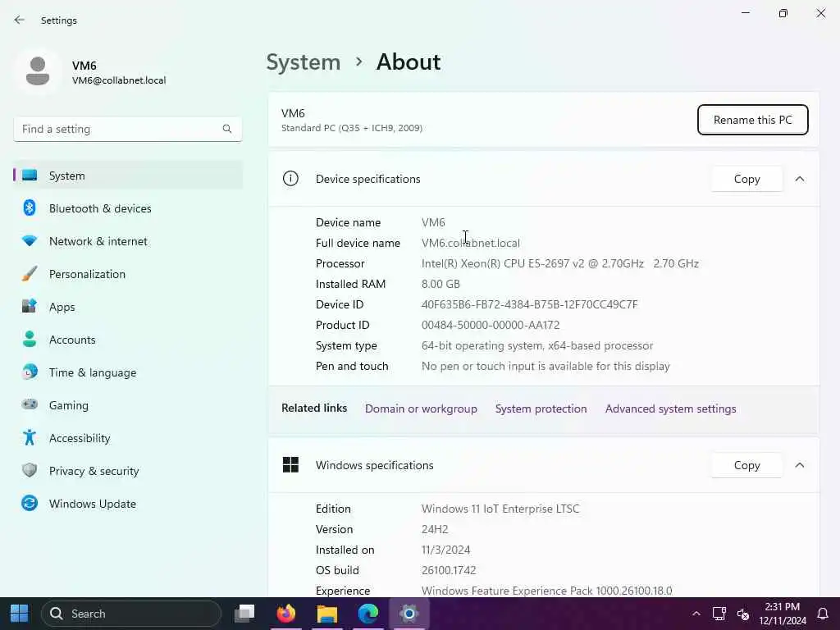Click the muted volume tray icon
Image resolution: width=840 pixels, height=630 pixels.
[x=743, y=614]
